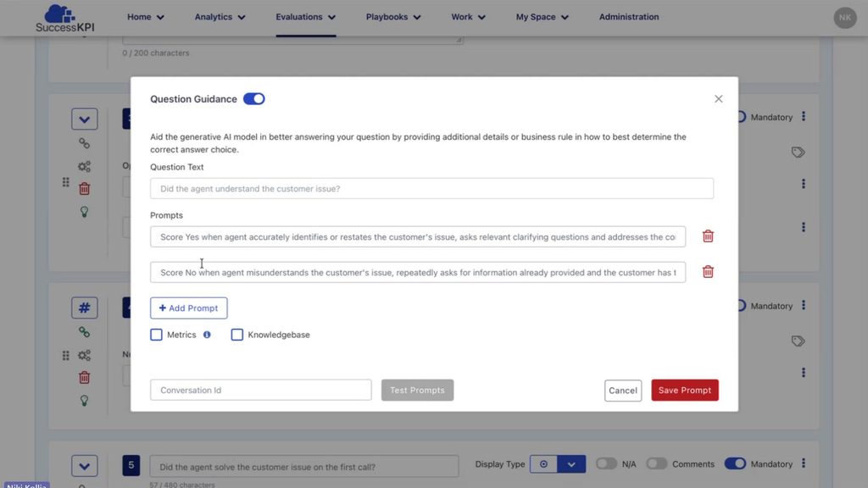This screenshot has width=868, height=488.
Task: Toggle the N/A switch on question 5
Action: point(606,463)
